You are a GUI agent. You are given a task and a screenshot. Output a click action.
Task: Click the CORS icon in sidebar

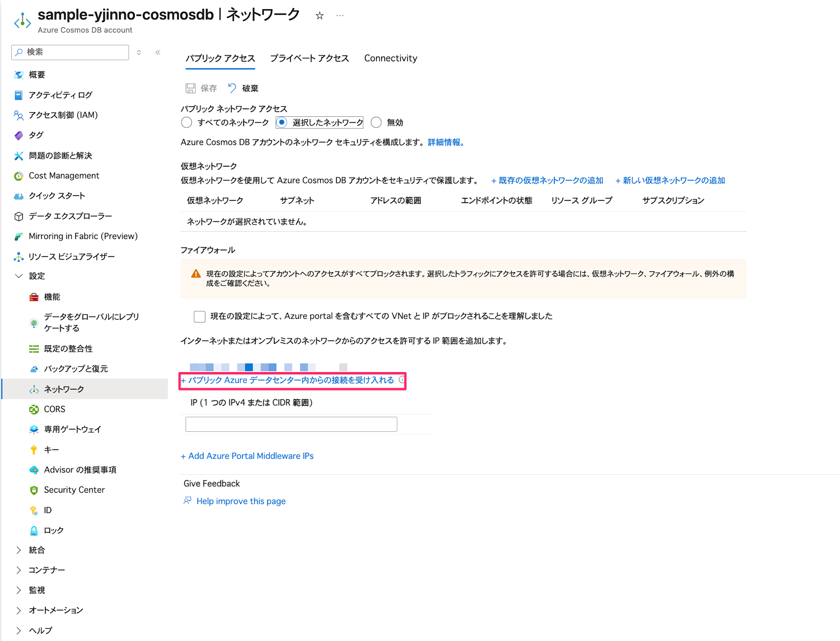tap(34, 409)
